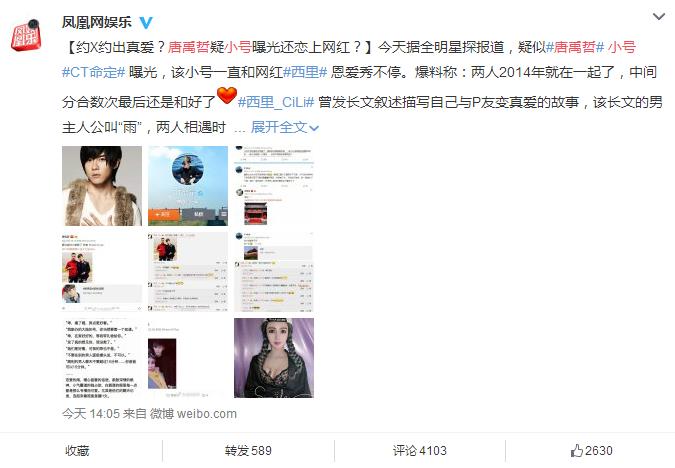The image size is (675, 468).
Task: View the woman in black costume photo
Action: tap(274, 358)
